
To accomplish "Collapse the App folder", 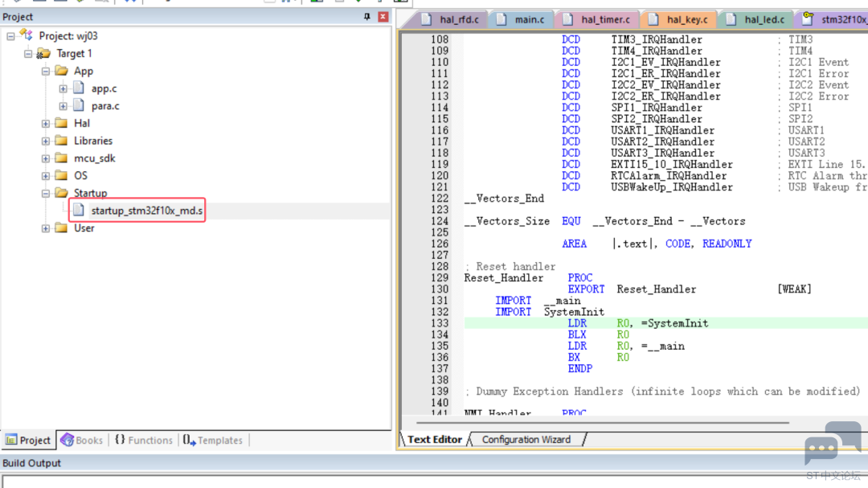I will point(45,71).
